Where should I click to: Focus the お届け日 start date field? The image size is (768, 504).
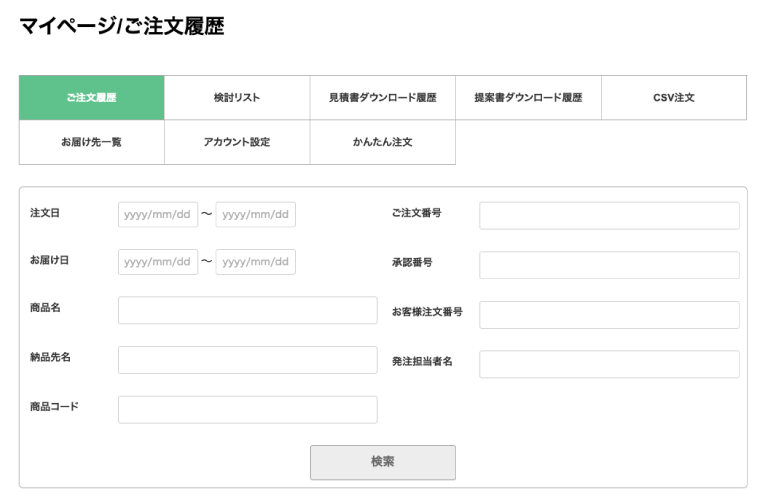tap(158, 262)
